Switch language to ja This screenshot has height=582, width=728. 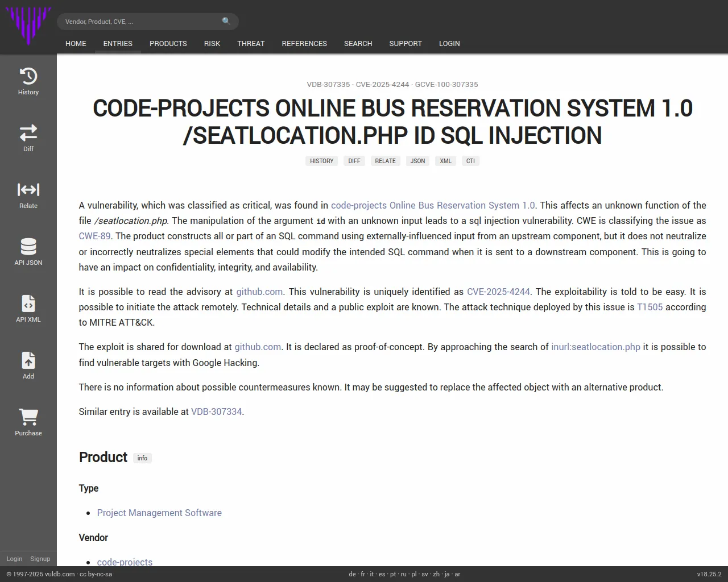coord(447,574)
